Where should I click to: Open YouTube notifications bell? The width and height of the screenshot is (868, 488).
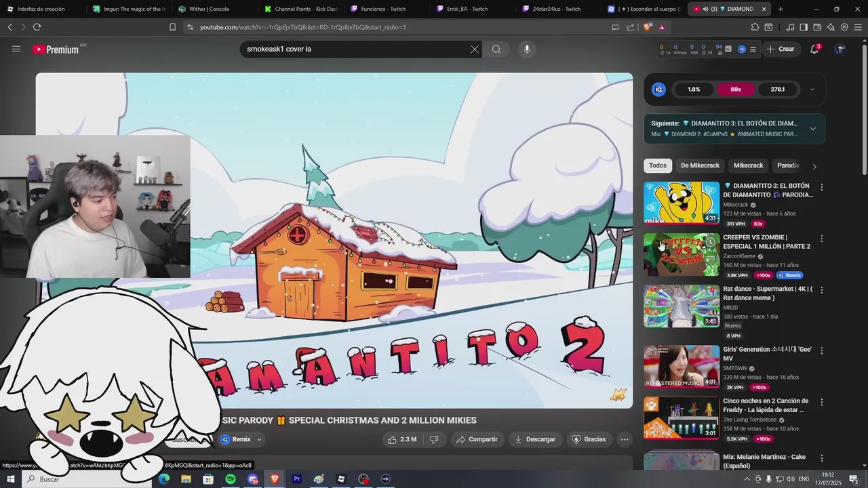coord(814,49)
